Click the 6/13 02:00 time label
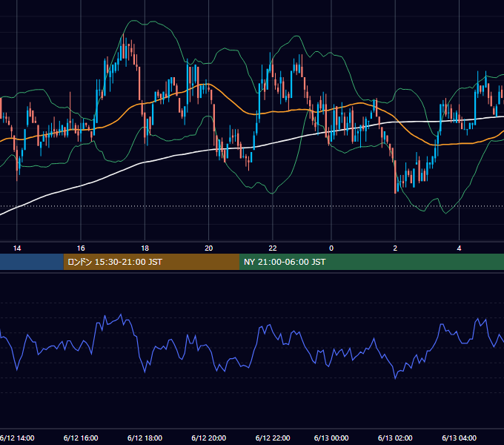Screen dimensions: 504x445 pyautogui.click(x=395, y=438)
